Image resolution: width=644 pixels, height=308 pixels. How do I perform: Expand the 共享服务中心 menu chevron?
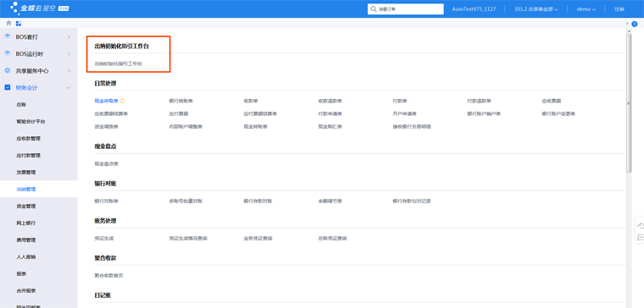69,70
